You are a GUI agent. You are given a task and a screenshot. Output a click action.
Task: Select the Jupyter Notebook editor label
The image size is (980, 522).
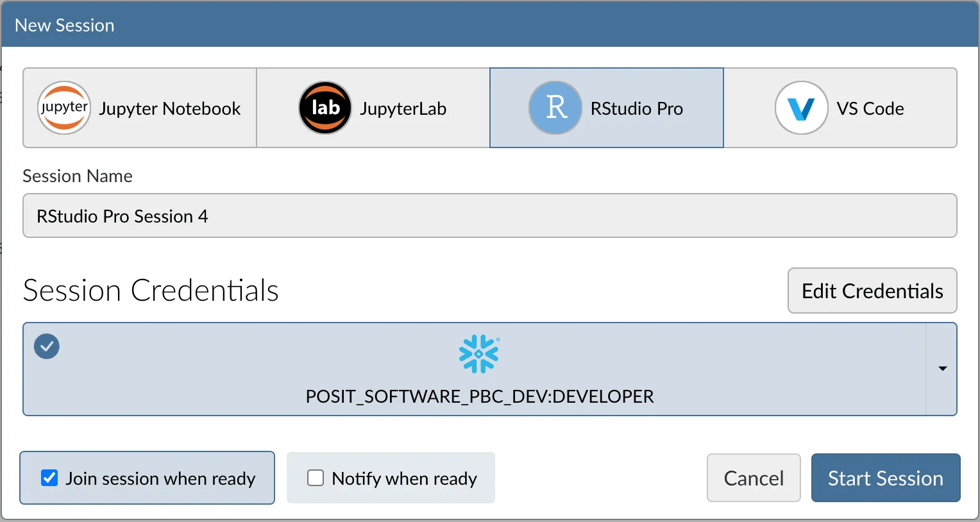click(169, 109)
